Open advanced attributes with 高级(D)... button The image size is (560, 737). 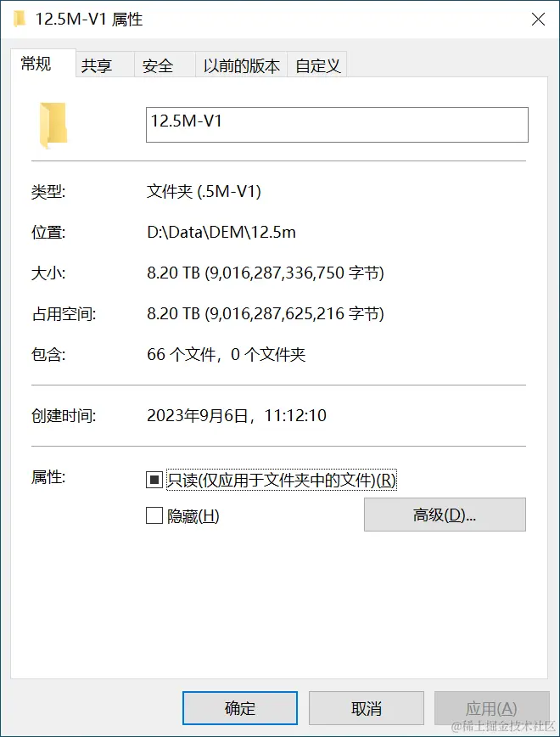[445, 515]
